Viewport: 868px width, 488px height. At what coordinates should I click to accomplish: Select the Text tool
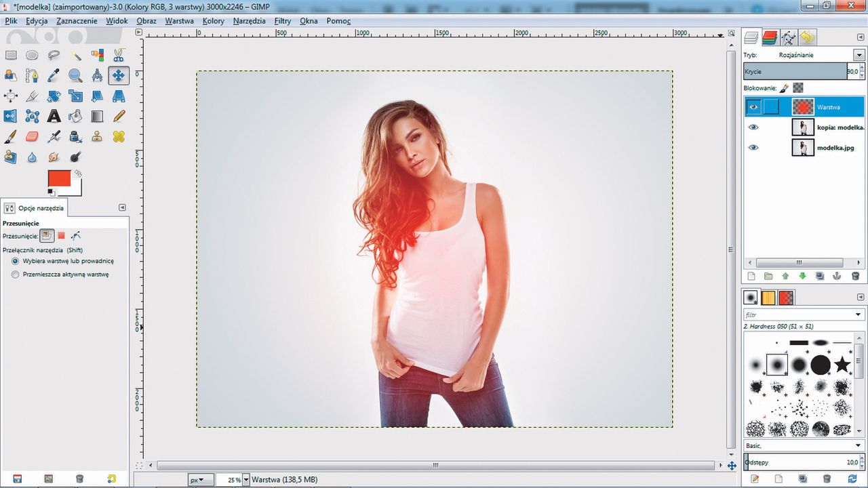coord(54,117)
